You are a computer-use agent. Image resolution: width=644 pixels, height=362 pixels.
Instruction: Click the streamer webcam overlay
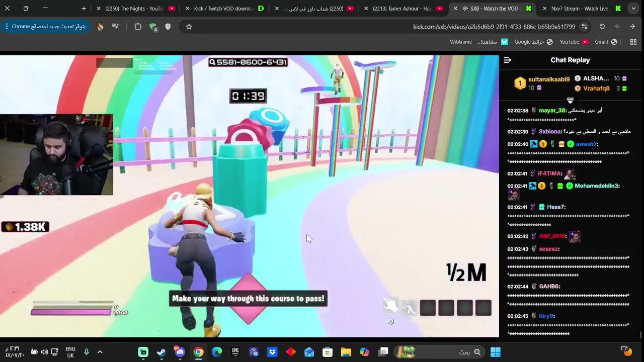56,155
